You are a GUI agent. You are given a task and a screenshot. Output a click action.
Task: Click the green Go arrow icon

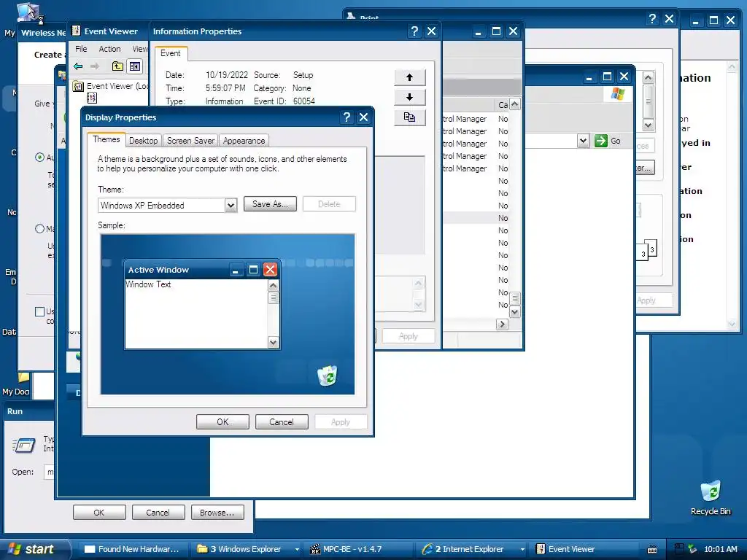click(601, 141)
